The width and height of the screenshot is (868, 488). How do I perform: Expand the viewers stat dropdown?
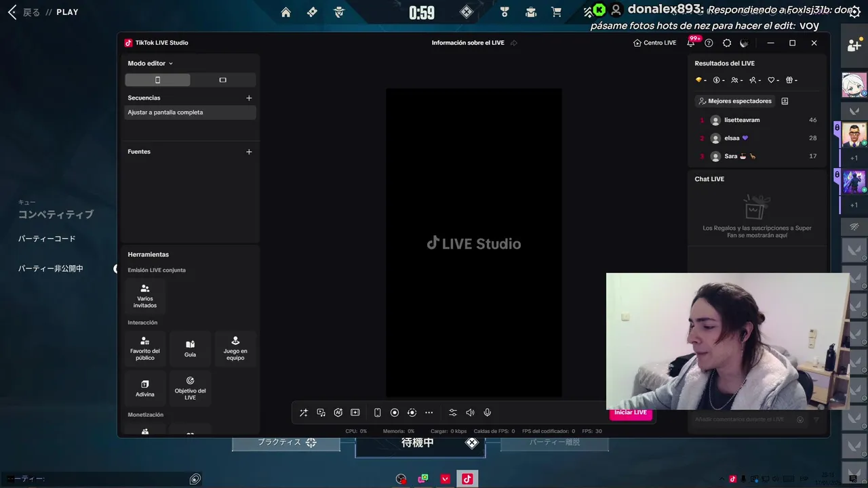click(737, 80)
